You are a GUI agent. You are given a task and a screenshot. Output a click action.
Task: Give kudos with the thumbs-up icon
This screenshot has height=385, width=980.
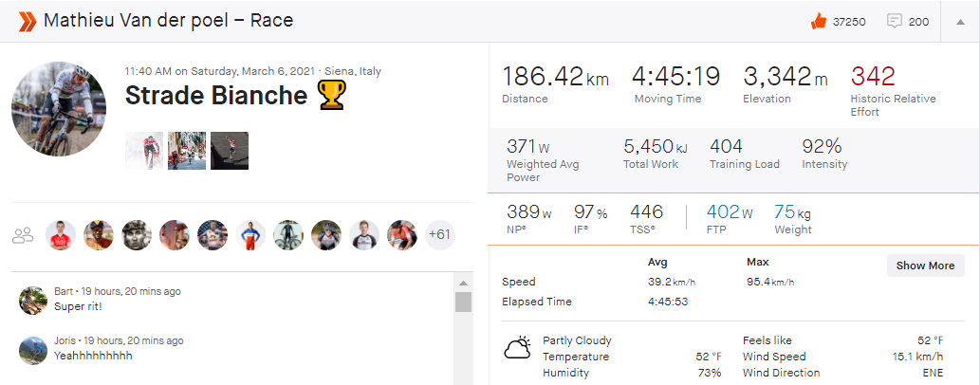coord(819,21)
